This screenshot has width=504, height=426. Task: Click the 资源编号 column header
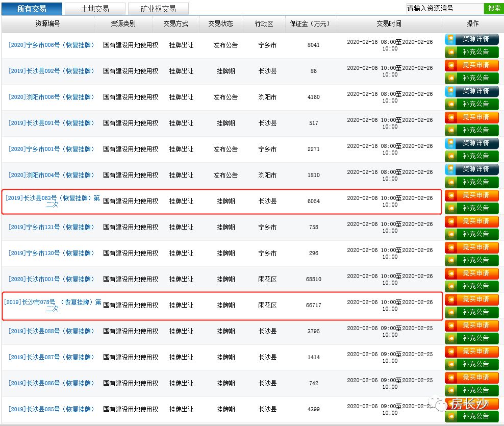47,23
